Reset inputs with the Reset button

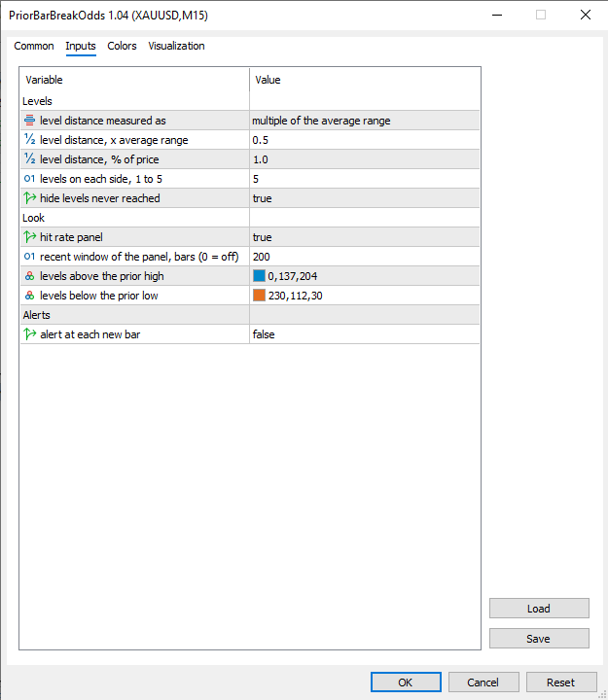pos(561,682)
